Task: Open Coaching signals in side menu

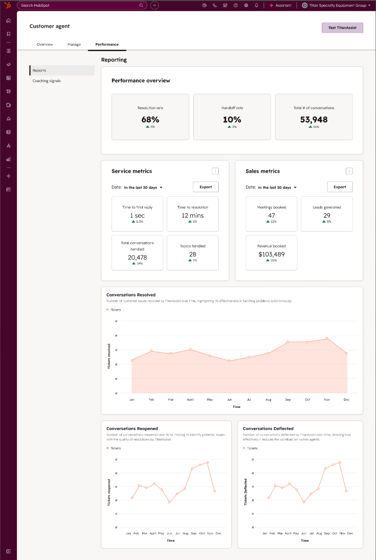Action: 46,81
